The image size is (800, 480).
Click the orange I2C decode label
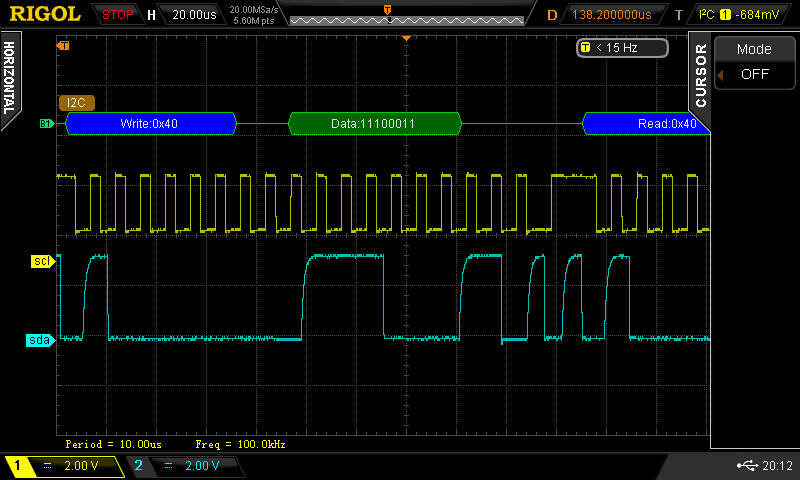point(77,103)
